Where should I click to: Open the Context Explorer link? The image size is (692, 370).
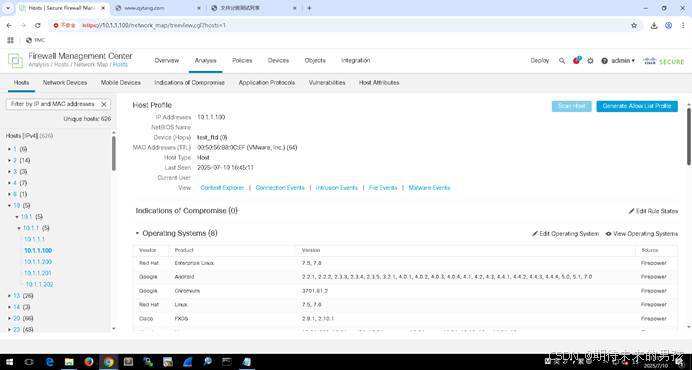pyautogui.click(x=222, y=188)
